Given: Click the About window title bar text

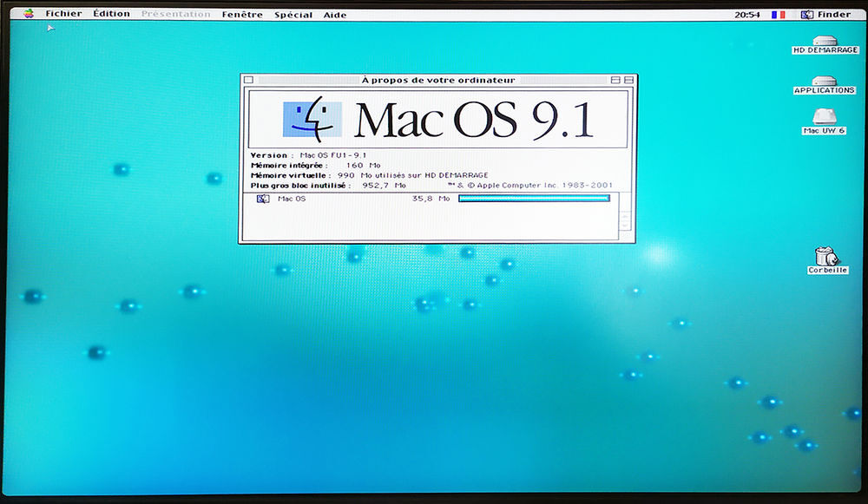Looking at the screenshot, I should pos(438,80).
